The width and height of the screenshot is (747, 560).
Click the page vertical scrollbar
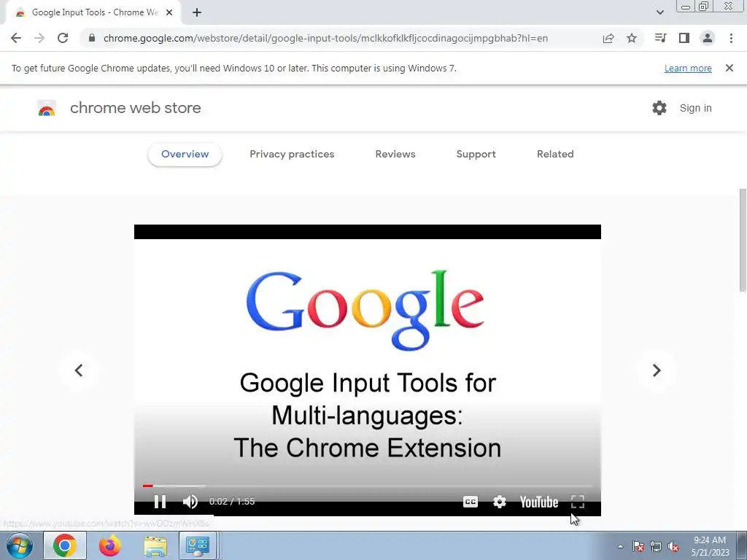(743, 241)
